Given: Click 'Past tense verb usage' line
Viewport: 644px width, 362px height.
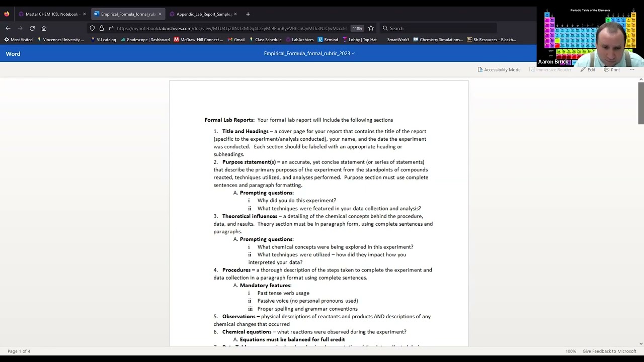Looking at the screenshot, I should pyautogui.click(x=283, y=293).
